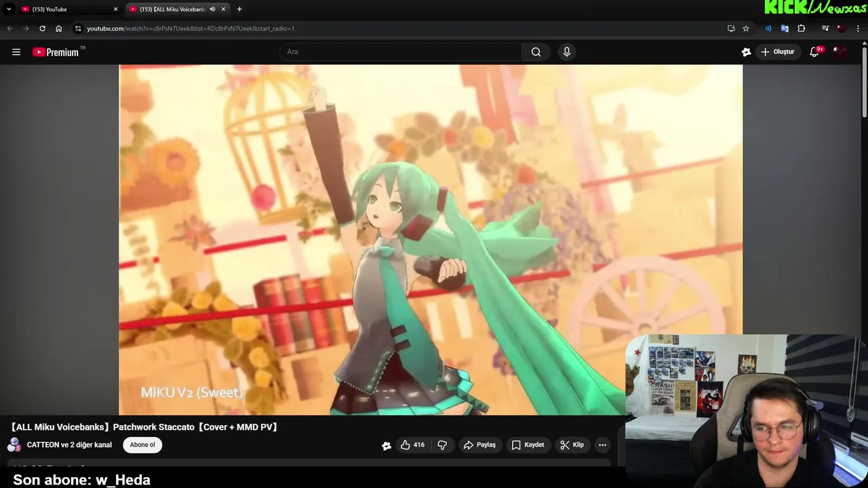Bookmark this page with the star

tap(746, 28)
